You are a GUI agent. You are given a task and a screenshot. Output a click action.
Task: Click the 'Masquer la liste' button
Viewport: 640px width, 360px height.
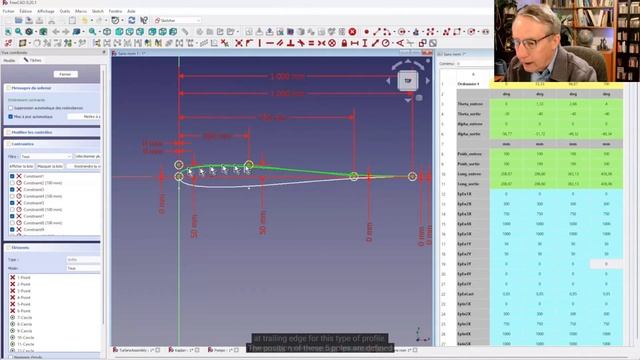pos(50,166)
